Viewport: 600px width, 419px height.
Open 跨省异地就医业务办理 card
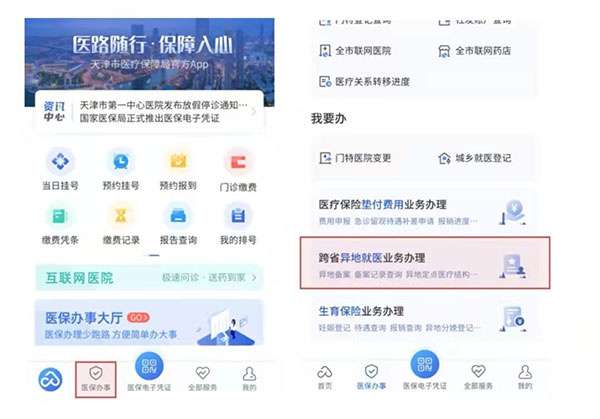(x=425, y=262)
